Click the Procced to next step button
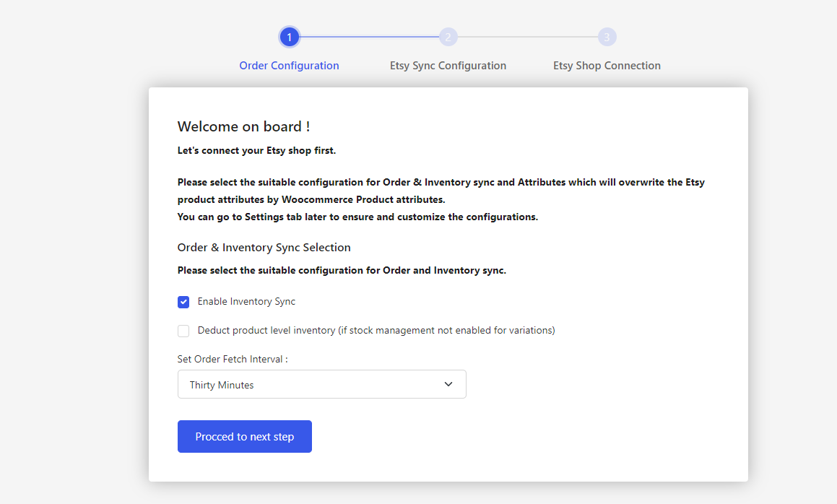837x504 pixels. 244,436
